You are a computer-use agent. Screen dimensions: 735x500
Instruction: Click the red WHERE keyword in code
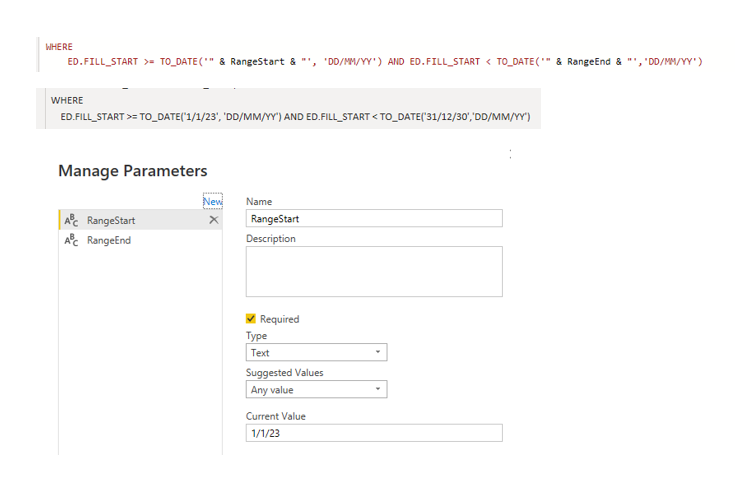tap(59, 47)
